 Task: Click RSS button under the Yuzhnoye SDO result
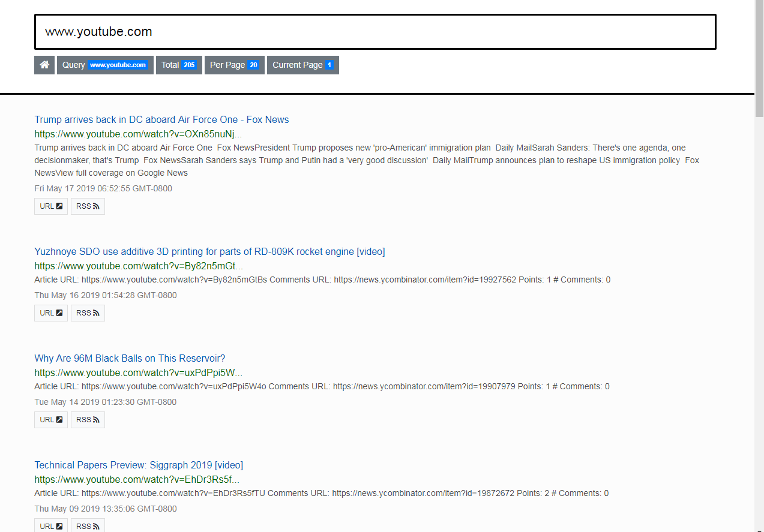(x=88, y=313)
